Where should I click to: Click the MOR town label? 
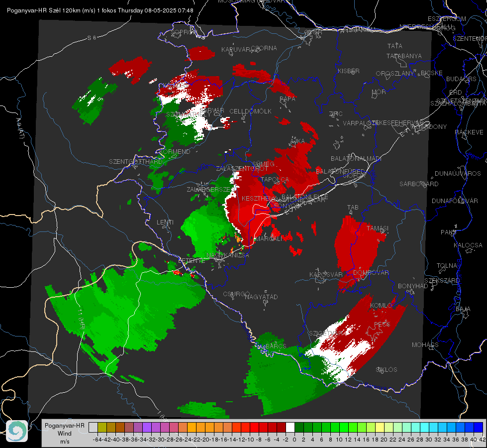point(379,92)
